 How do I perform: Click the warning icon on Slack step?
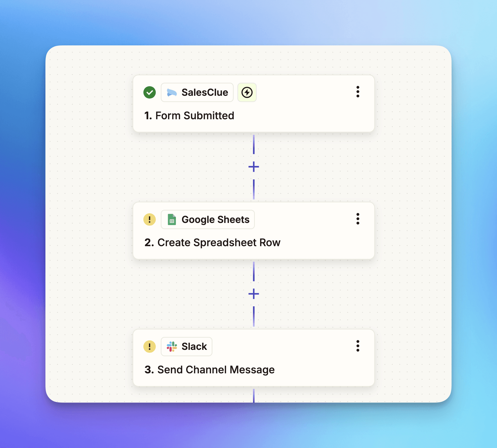[149, 347]
